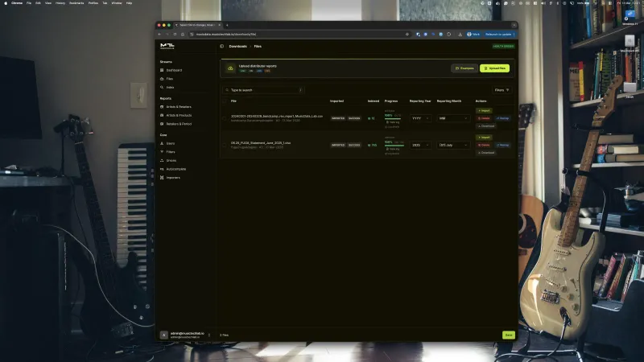Viewport: 644px width, 362px height.
Task: Click the Downloads breadcrumb link
Action: 237,47
